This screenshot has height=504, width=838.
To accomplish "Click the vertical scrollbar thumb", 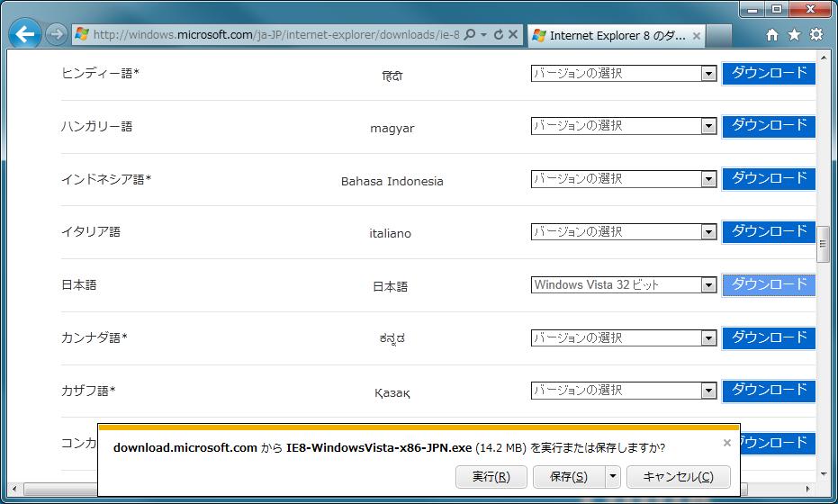I will pyautogui.click(x=823, y=244).
